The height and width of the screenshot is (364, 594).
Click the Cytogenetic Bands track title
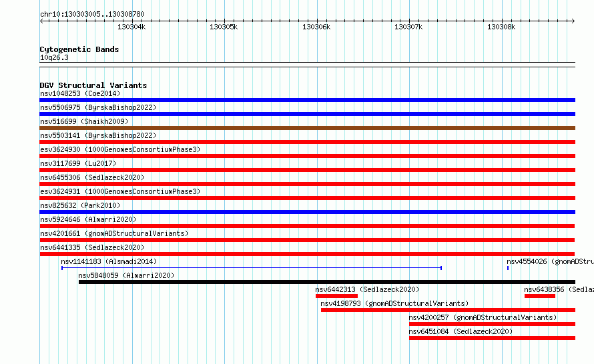point(79,49)
